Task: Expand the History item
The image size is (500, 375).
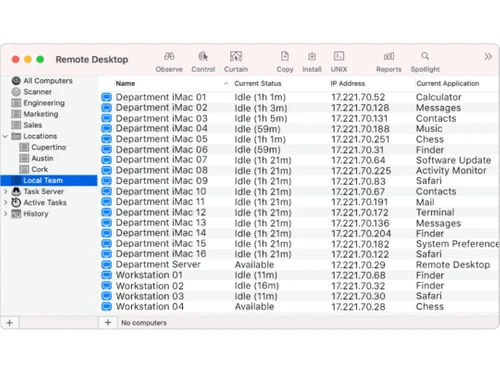Action: [x=5, y=213]
